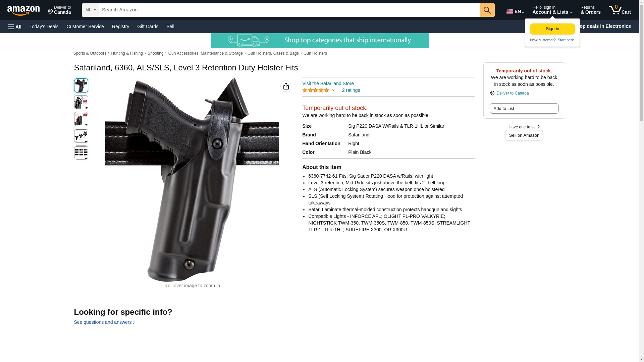Click Add to List button

(x=524, y=108)
